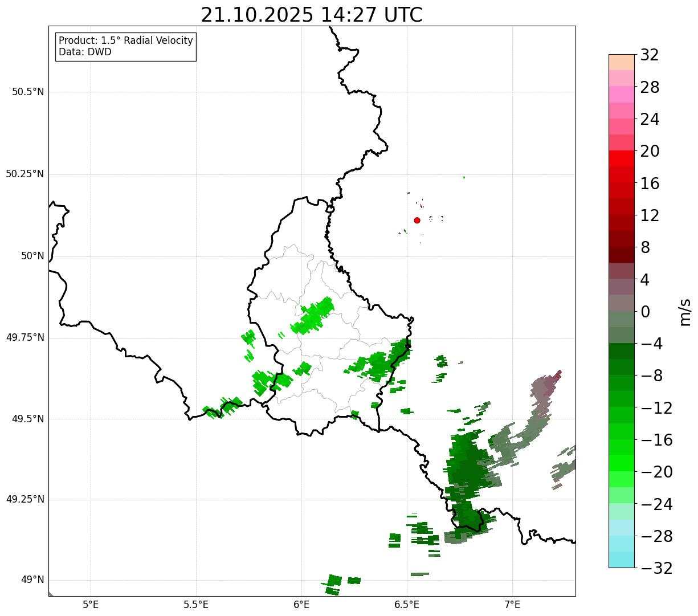The width and height of the screenshot is (698, 616).
Task: Click the 'm/s' colorbar unit label
Action: (x=685, y=312)
